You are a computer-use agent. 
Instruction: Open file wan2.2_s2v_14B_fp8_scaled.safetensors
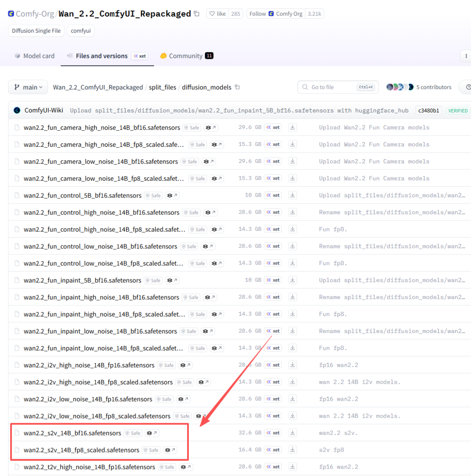(x=82, y=450)
